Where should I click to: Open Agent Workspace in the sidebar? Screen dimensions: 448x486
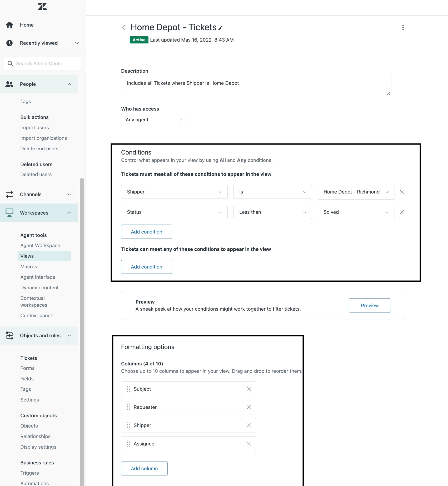tap(40, 245)
